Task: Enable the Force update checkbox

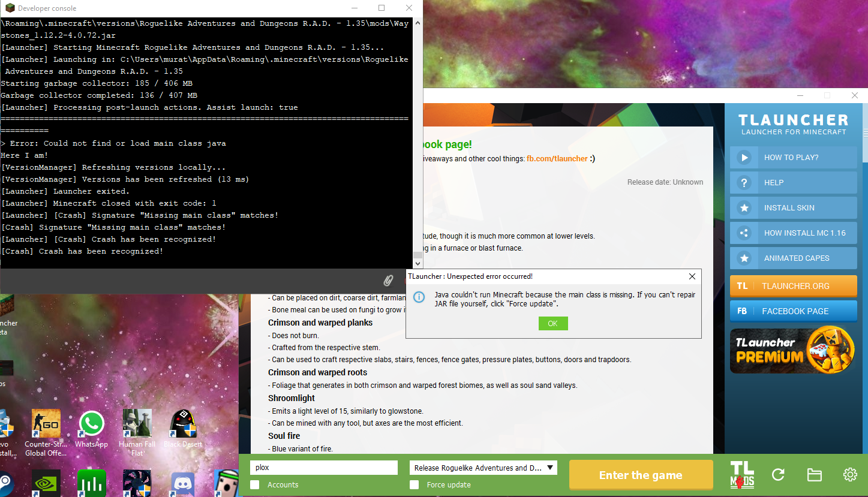Action: coord(414,484)
